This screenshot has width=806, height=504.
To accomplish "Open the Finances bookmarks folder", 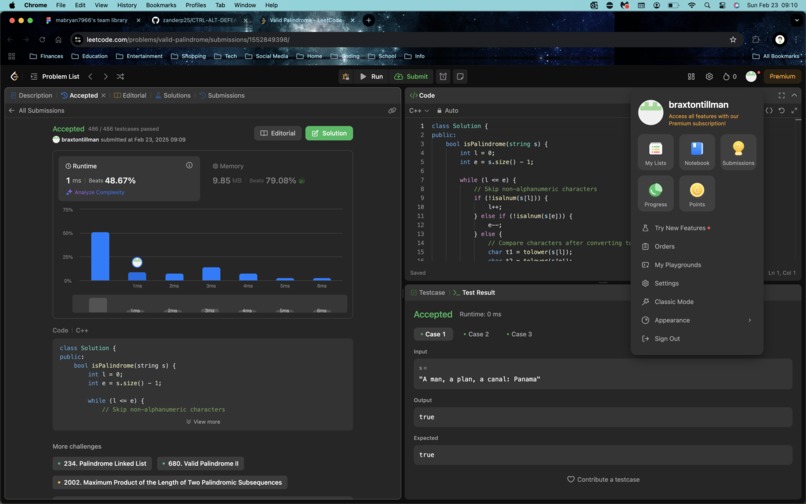I will tap(46, 56).
